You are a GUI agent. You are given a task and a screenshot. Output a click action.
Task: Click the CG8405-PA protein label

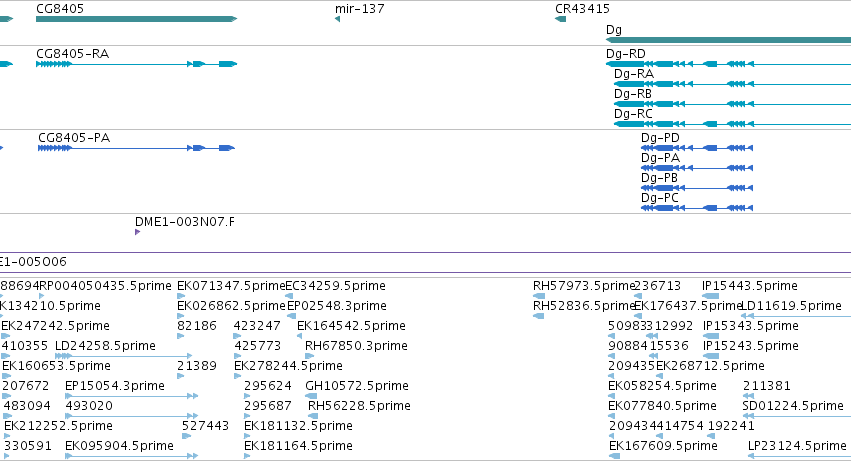[74, 138]
